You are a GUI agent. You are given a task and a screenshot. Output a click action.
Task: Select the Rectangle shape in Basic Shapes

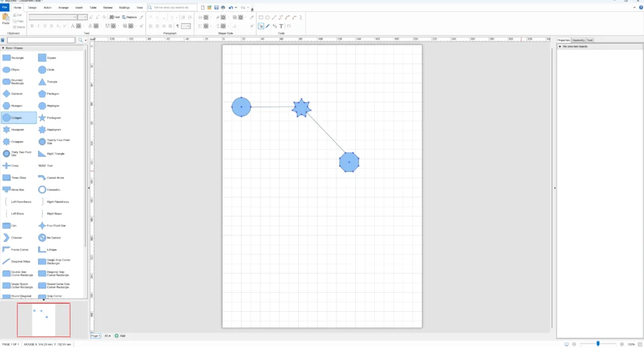click(13, 58)
